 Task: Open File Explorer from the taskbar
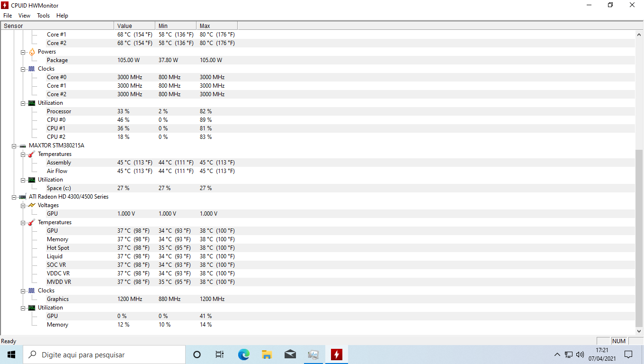[267, 355]
